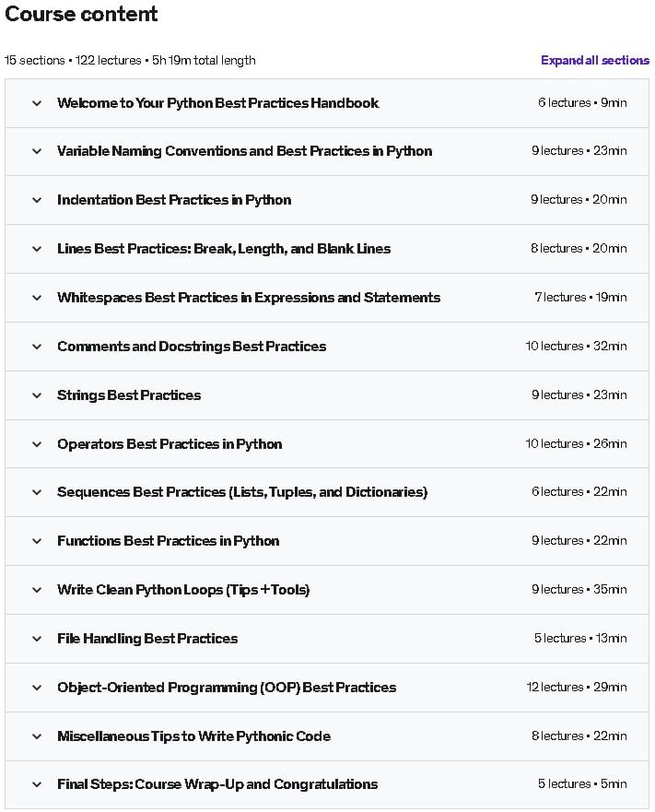Toggle chevron next to Lines Best Practices
Screen dimensions: 655x812
click(x=37, y=249)
